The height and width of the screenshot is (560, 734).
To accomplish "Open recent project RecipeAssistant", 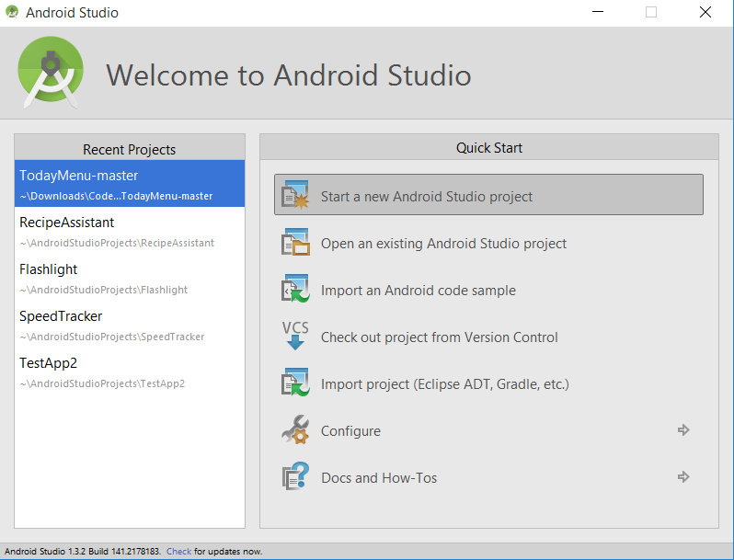I will pyautogui.click(x=130, y=231).
